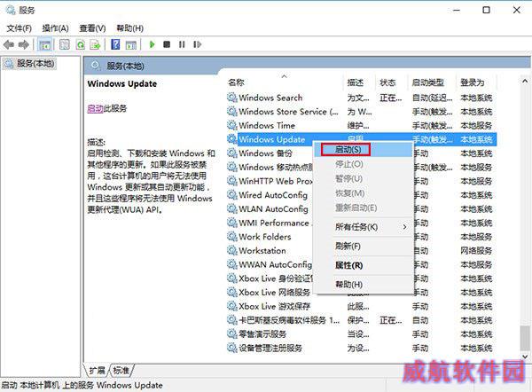This screenshot has height=392, width=532.
Task: Open the 文件(F) menu
Action: [x=20, y=28]
